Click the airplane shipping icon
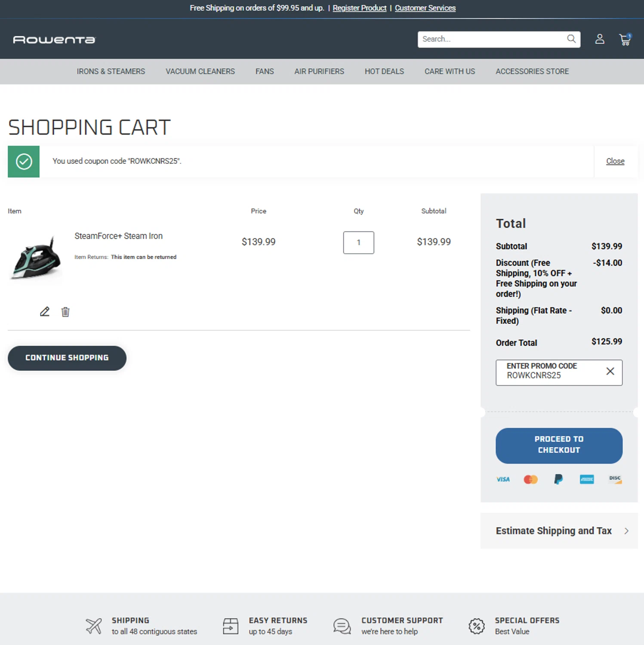The width and height of the screenshot is (644, 645). (94, 626)
